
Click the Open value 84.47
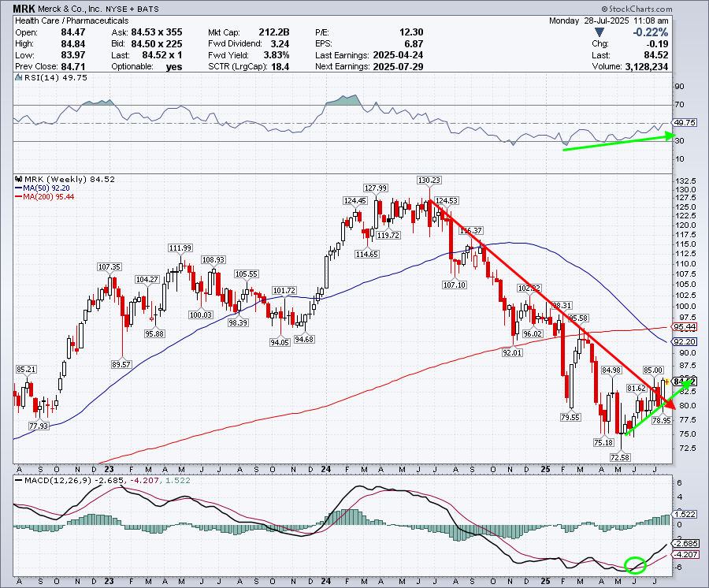73,32
